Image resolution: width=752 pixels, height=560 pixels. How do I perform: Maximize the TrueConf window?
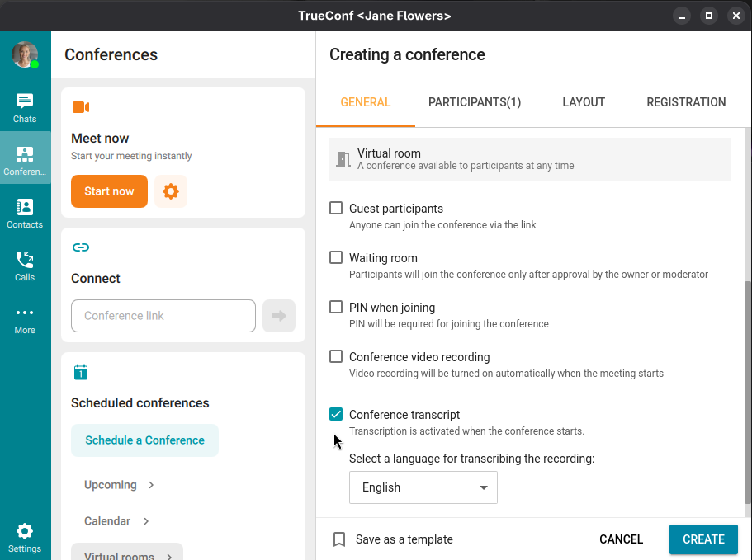[x=709, y=16]
